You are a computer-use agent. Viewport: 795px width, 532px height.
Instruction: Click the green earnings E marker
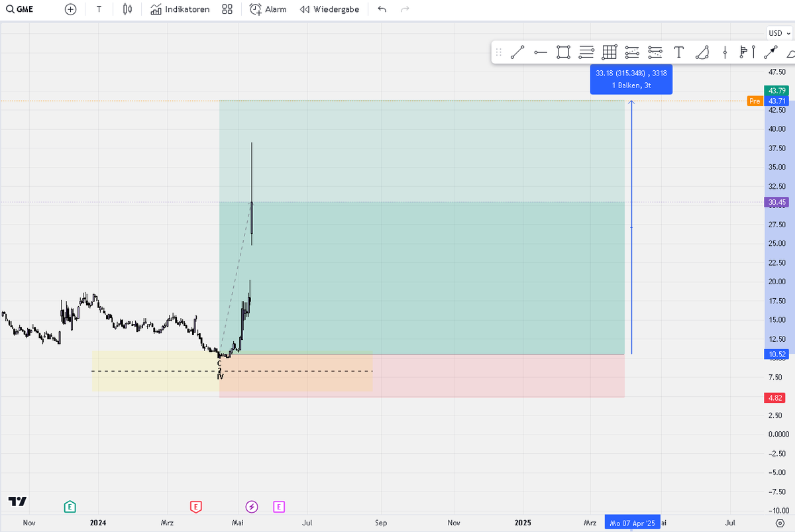pos(70,507)
